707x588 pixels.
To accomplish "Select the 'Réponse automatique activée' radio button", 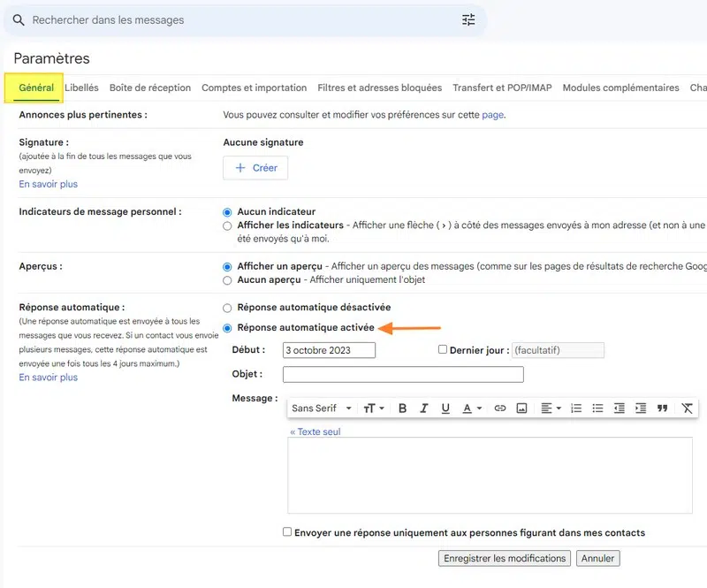I will point(228,327).
